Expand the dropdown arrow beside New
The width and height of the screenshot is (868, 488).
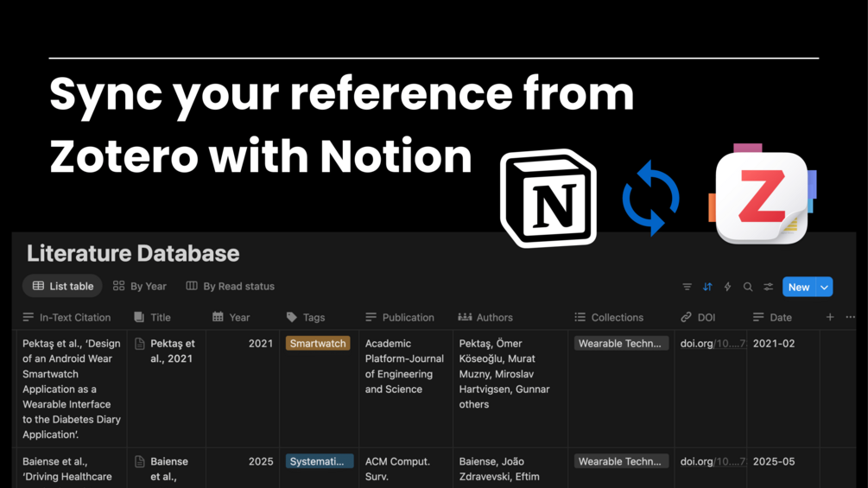click(x=824, y=287)
